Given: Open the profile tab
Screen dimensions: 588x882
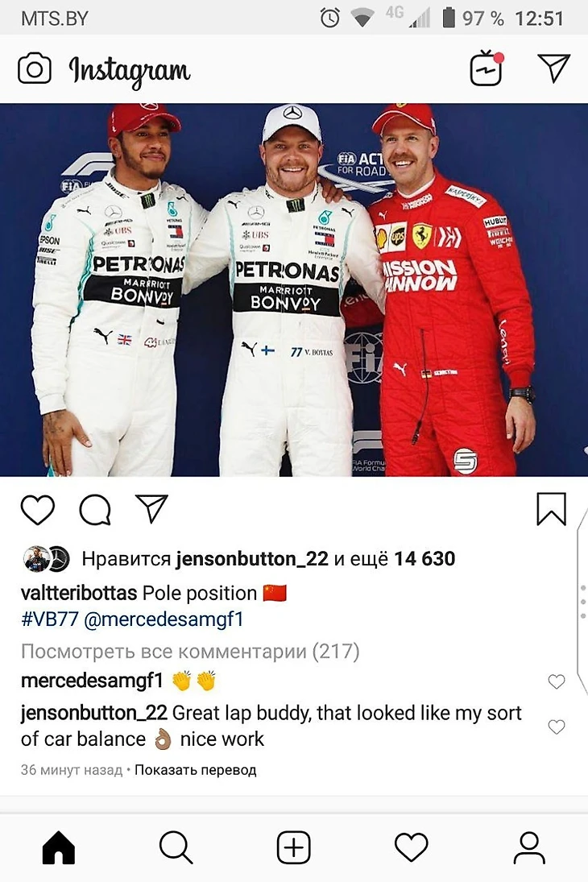Looking at the screenshot, I should (x=529, y=847).
